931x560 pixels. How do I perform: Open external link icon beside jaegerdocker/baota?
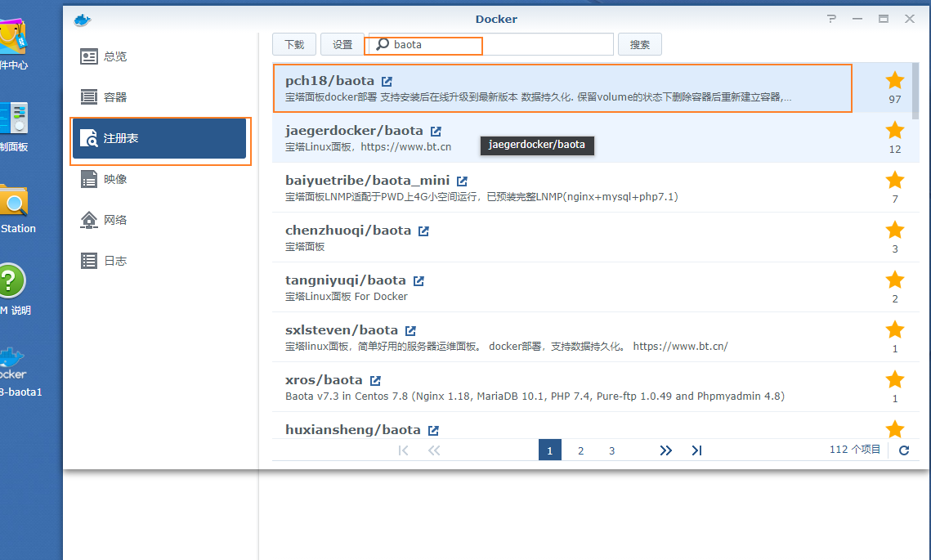coord(436,131)
